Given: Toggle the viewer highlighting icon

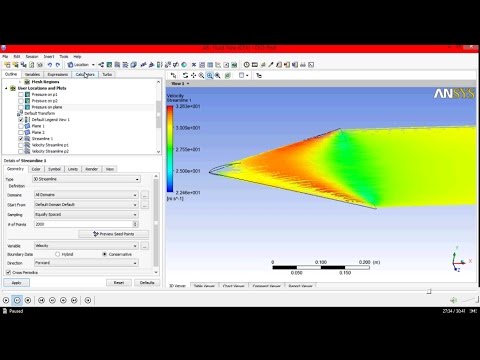Looking at the screenshot, I should (x=228, y=76).
